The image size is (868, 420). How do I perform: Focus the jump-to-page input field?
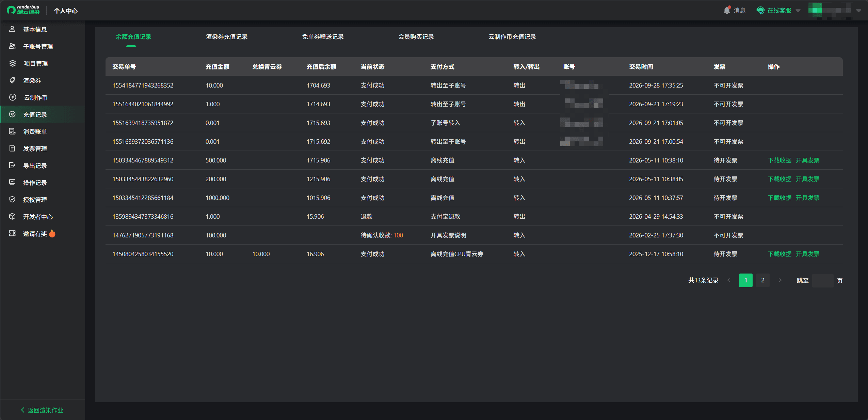823,280
